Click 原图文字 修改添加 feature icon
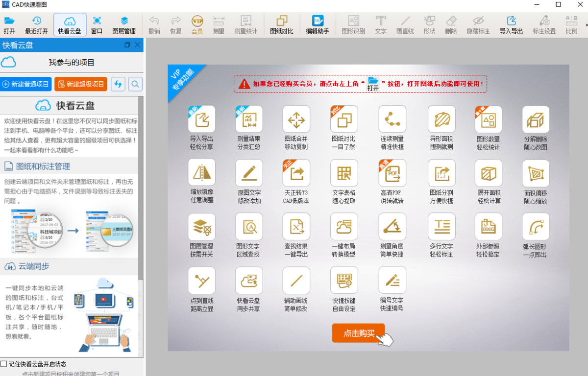588x376 pixels. tap(249, 173)
